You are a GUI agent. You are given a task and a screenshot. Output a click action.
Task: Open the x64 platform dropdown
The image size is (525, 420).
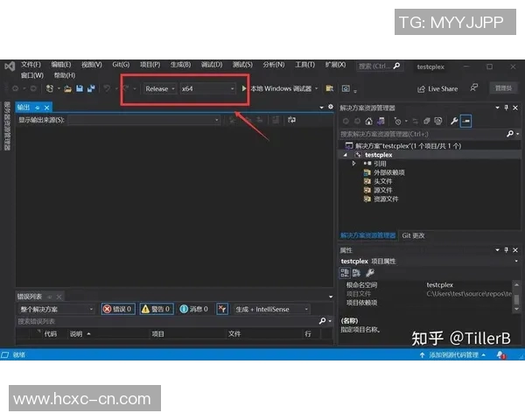point(207,88)
